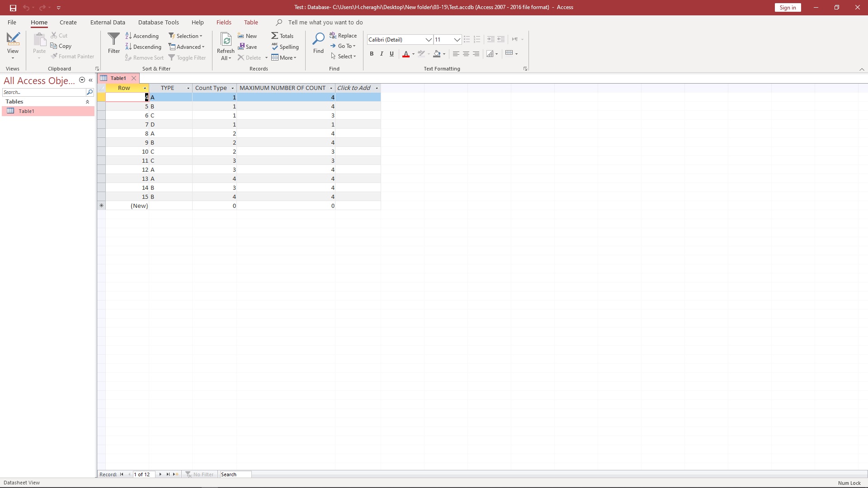This screenshot has width=868, height=488.
Task: Click the Refresh All icon
Action: point(226,40)
